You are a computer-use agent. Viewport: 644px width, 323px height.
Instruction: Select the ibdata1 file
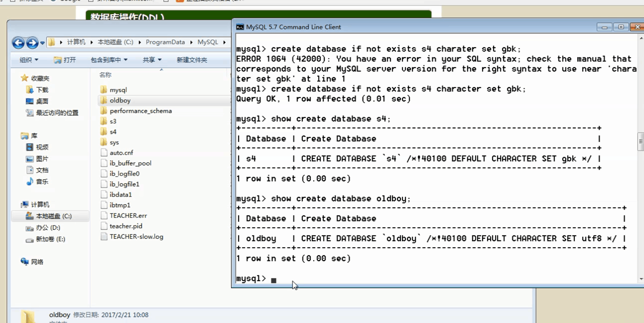(x=121, y=194)
